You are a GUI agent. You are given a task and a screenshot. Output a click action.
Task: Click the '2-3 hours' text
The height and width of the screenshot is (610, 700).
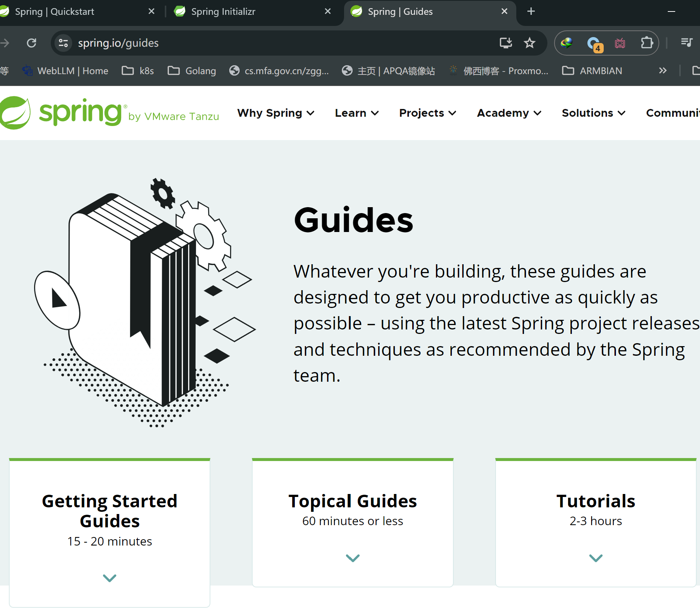click(596, 521)
